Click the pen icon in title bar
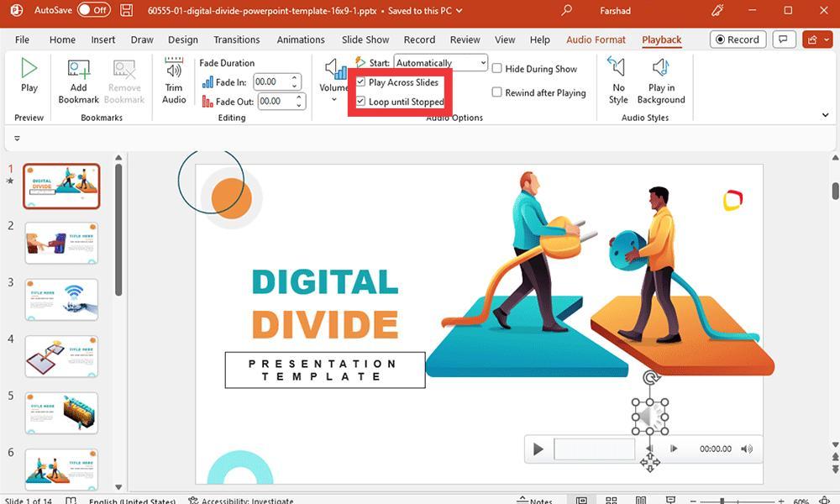 (x=717, y=10)
